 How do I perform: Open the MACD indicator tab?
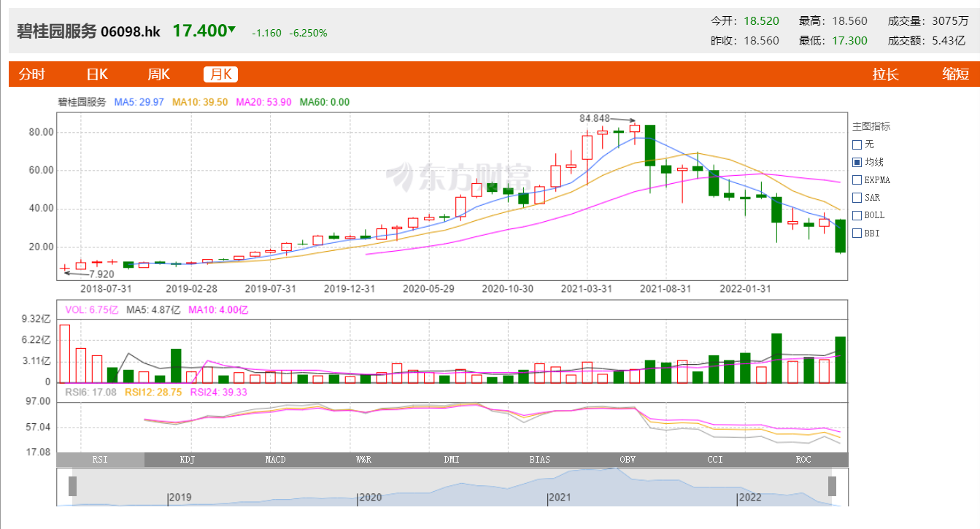pos(276,460)
